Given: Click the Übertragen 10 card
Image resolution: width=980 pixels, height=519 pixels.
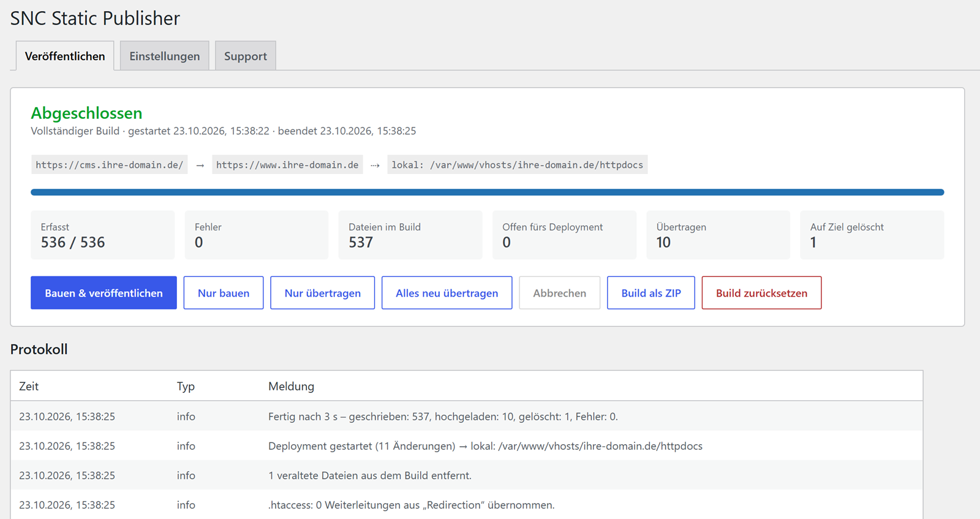Looking at the screenshot, I should [718, 235].
